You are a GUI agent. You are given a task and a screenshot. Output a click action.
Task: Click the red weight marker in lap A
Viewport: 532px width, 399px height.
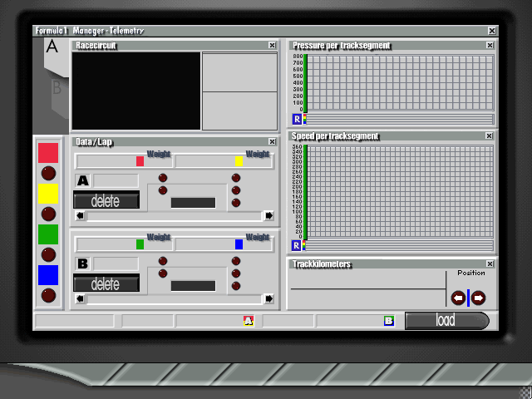(140, 161)
